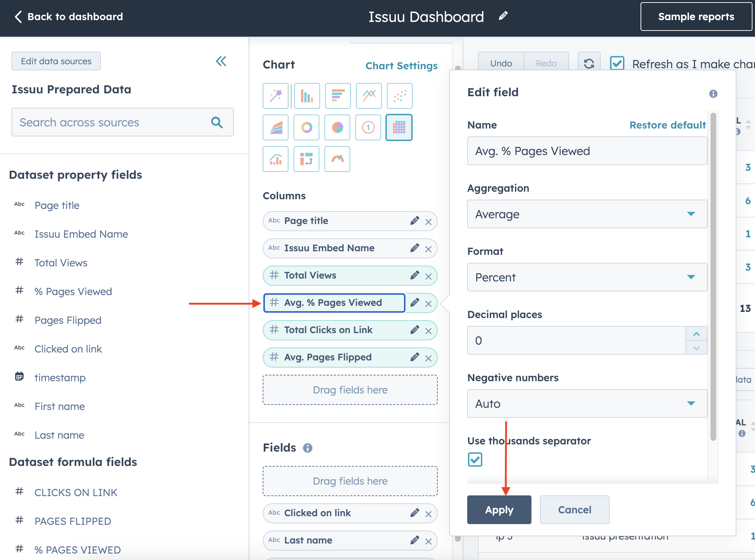Image resolution: width=755 pixels, height=560 pixels.
Task: Click the Edit field panel scrollbar
Action: coord(713,276)
